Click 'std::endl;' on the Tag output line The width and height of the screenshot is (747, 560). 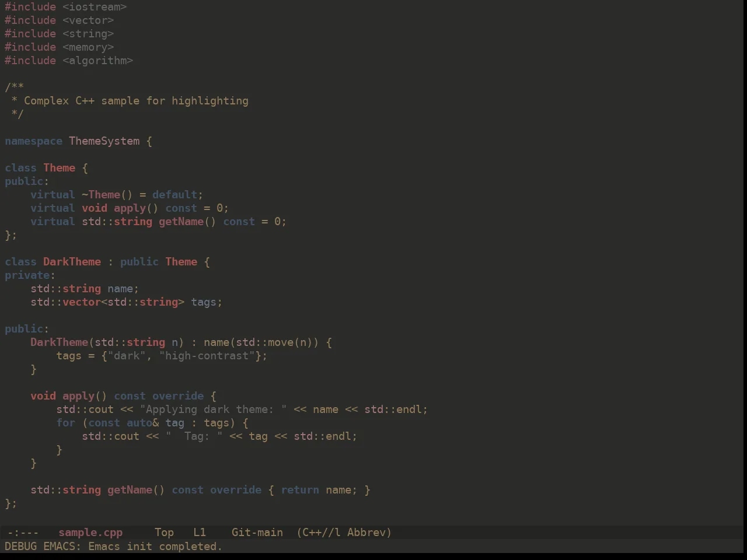click(x=325, y=436)
